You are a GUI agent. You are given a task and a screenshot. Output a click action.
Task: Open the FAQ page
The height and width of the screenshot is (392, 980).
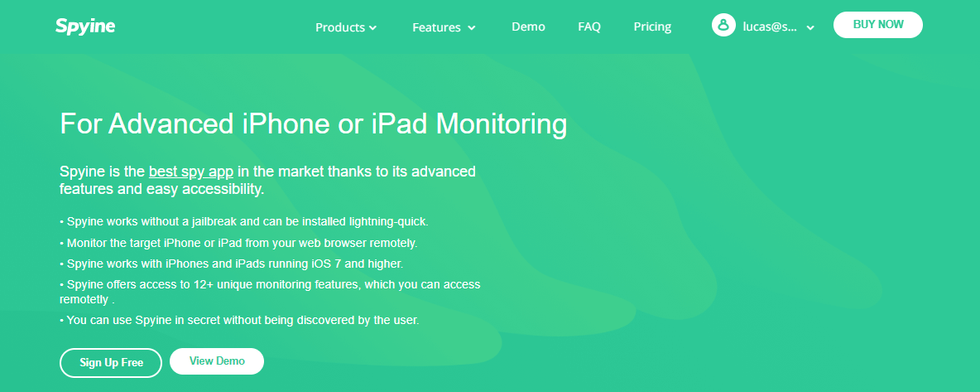click(589, 27)
